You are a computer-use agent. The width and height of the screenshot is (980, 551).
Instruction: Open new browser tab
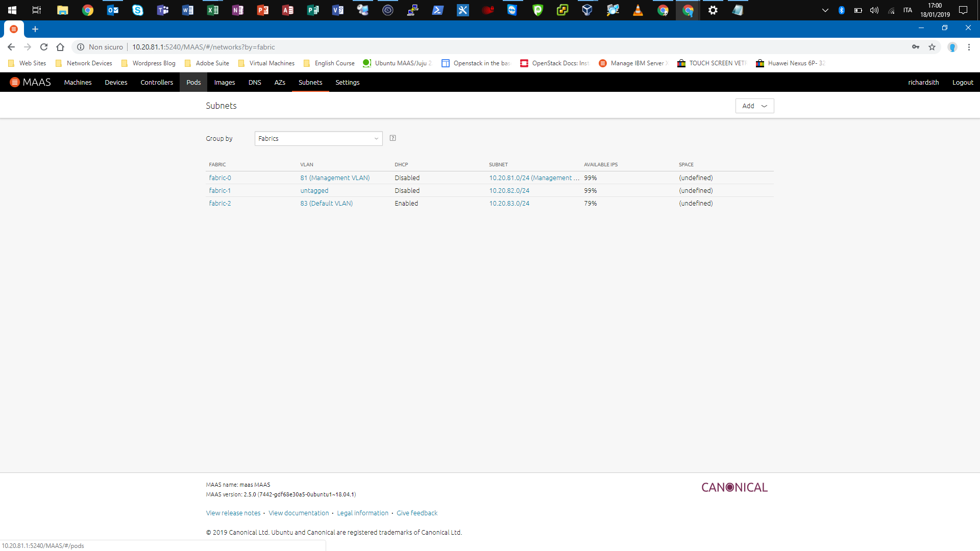coord(35,29)
